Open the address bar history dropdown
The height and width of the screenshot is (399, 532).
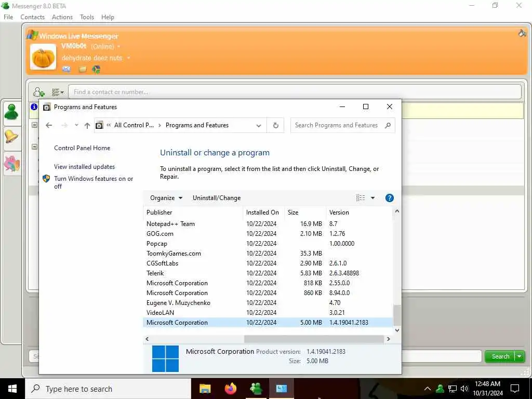(x=259, y=126)
